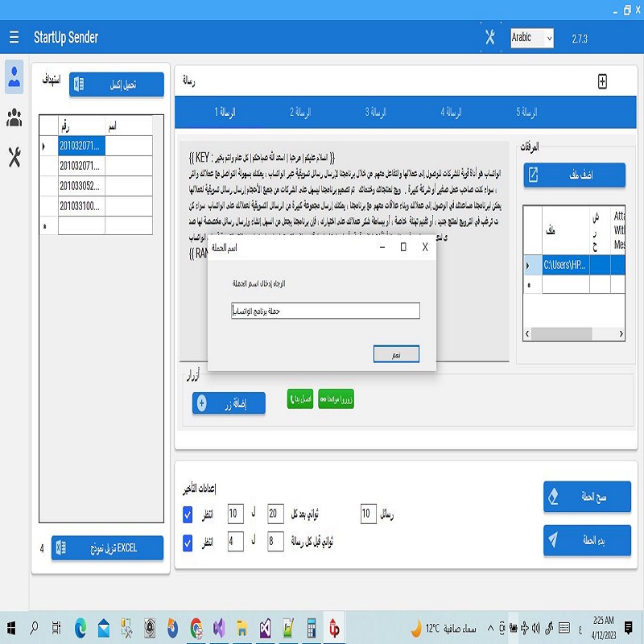This screenshot has width=644, height=644.
Task: Open the Calculator on the taskbar
Action: coord(312,628)
